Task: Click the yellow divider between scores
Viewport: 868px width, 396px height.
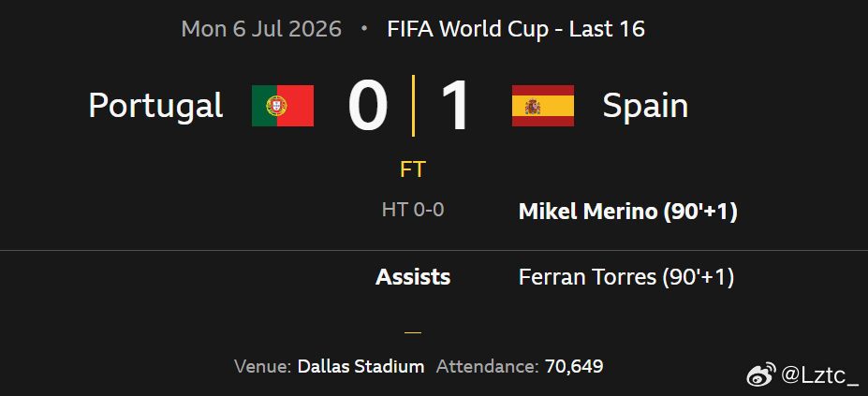Action: (413, 105)
